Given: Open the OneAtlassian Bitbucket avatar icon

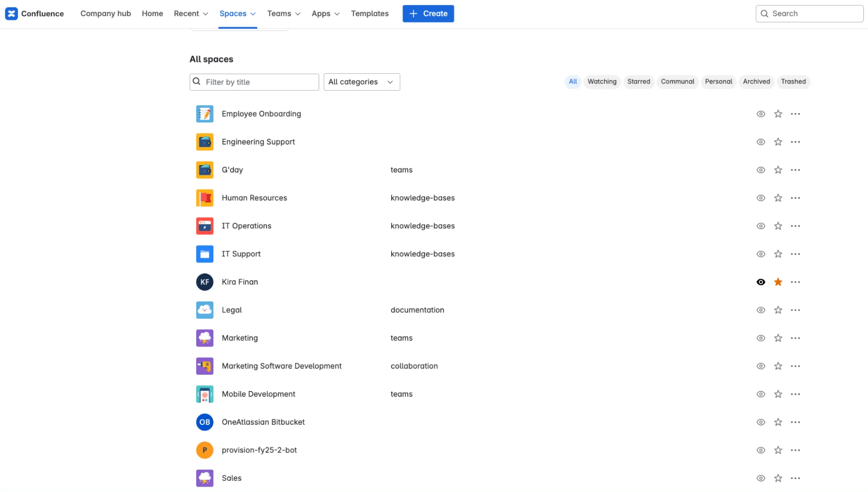Looking at the screenshot, I should 205,422.
